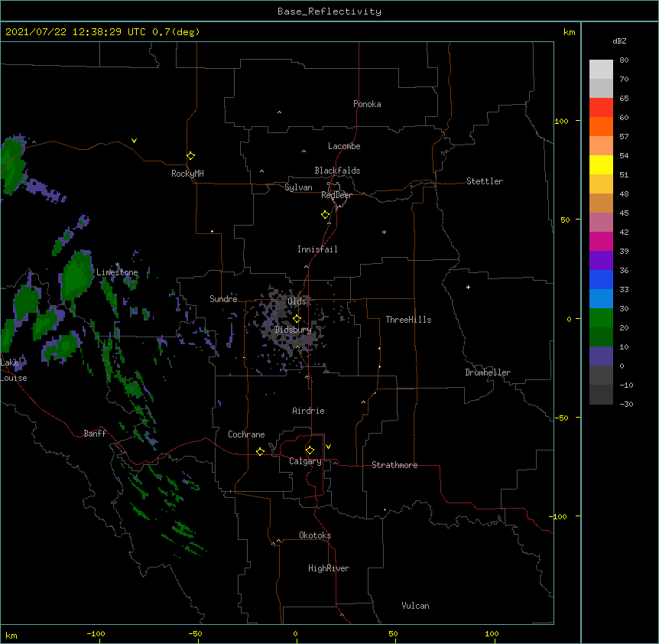Image resolution: width=659 pixels, height=644 pixels.
Task: Click the Blackfalds city label
Action: (x=337, y=171)
